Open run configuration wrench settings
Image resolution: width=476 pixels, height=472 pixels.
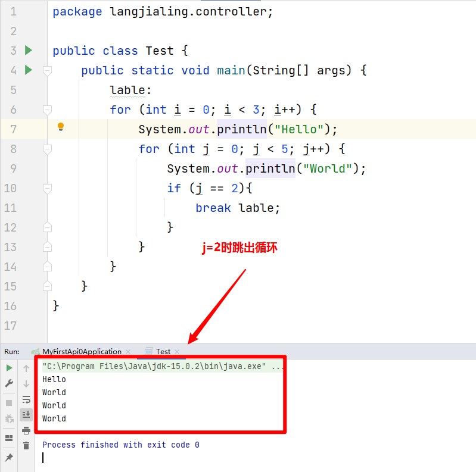9,384
